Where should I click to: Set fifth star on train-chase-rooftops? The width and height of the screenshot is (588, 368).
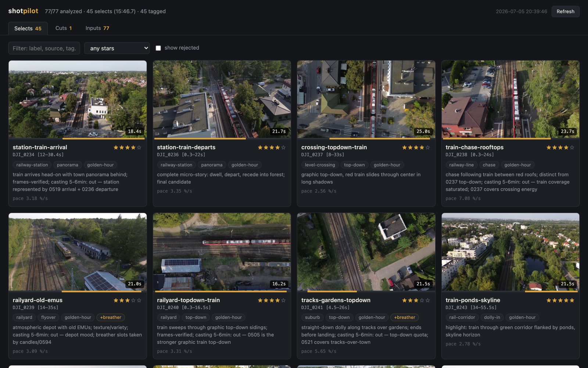click(572, 148)
